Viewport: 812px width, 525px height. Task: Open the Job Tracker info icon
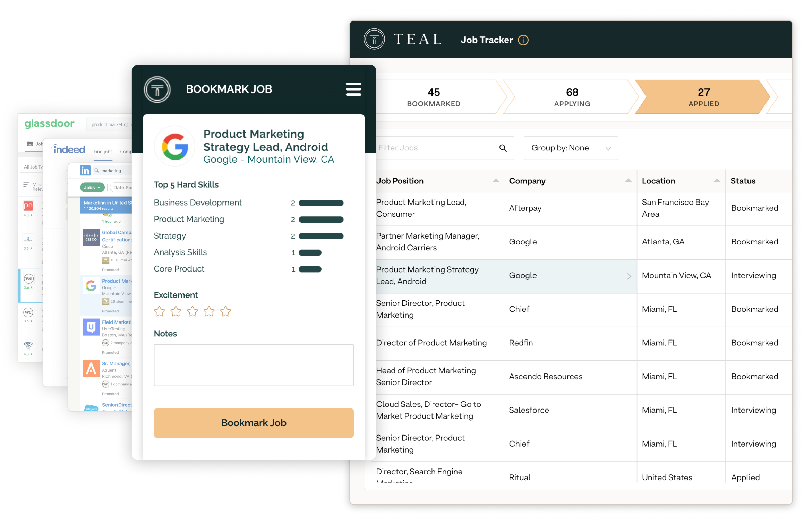pyautogui.click(x=523, y=40)
